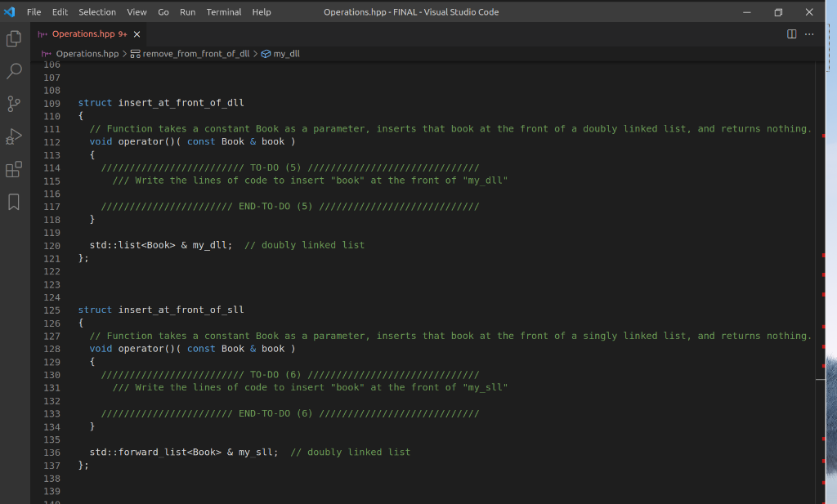Click line number 120 in the gutter

[x=51, y=245]
